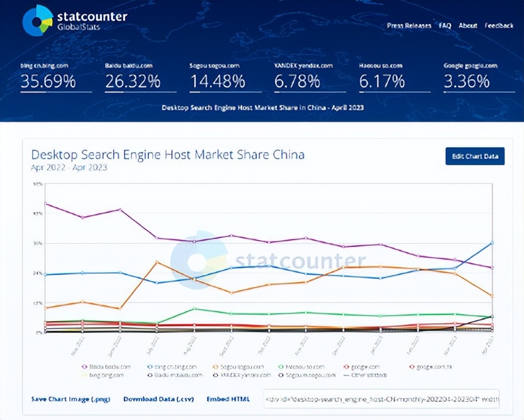Image resolution: width=524 pixels, height=420 pixels.
Task: Click the orange Sogou line's first data point
Action: [45, 308]
